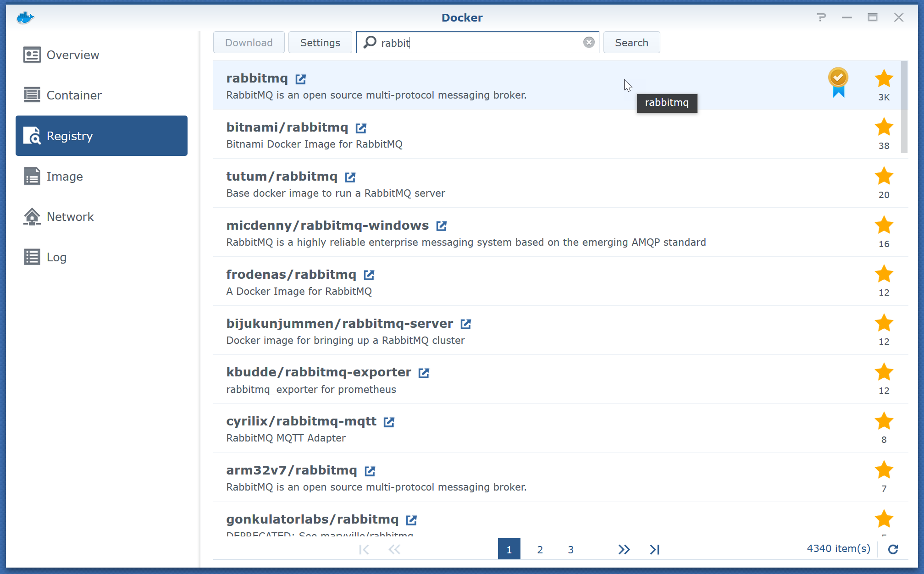Open external link for kbudde/rabbitmq-exporter
Image resolution: width=924 pixels, height=574 pixels.
click(424, 373)
